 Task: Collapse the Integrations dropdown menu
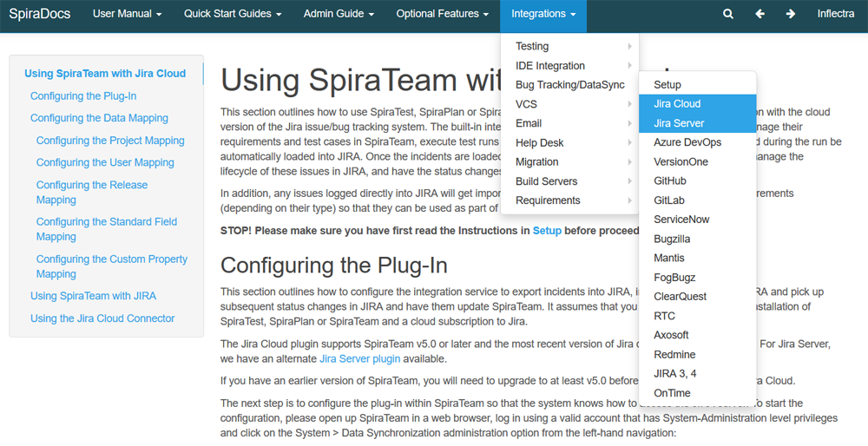(x=543, y=14)
